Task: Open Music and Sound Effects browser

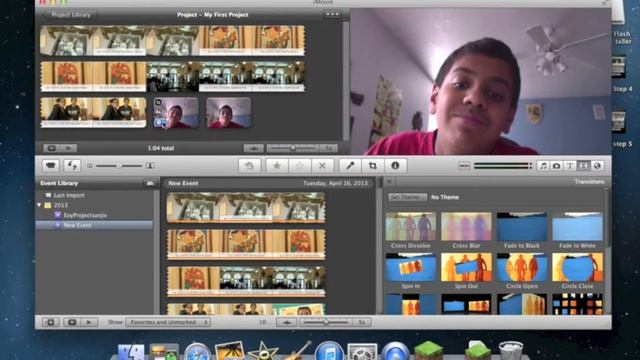Action: tap(543, 166)
